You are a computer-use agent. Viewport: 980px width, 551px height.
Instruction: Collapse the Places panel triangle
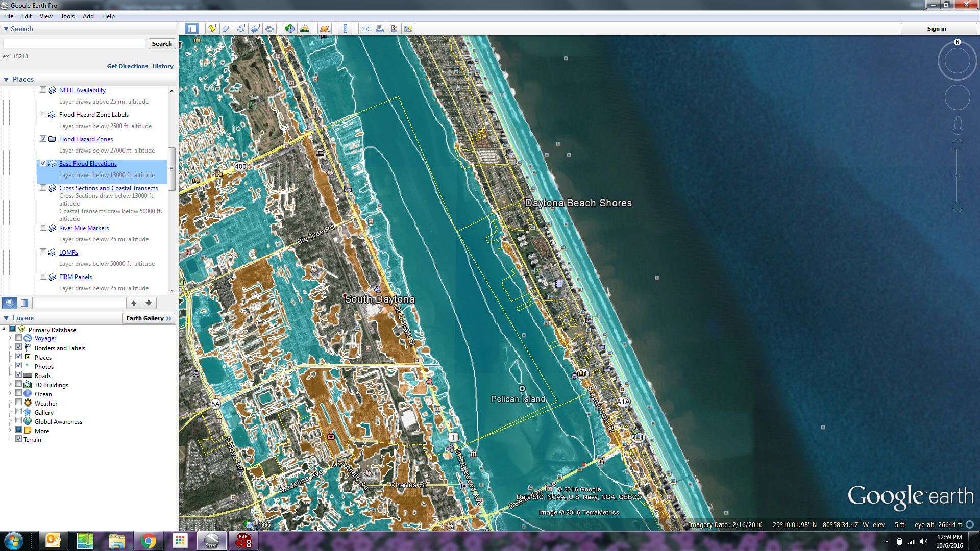(x=6, y=79)
